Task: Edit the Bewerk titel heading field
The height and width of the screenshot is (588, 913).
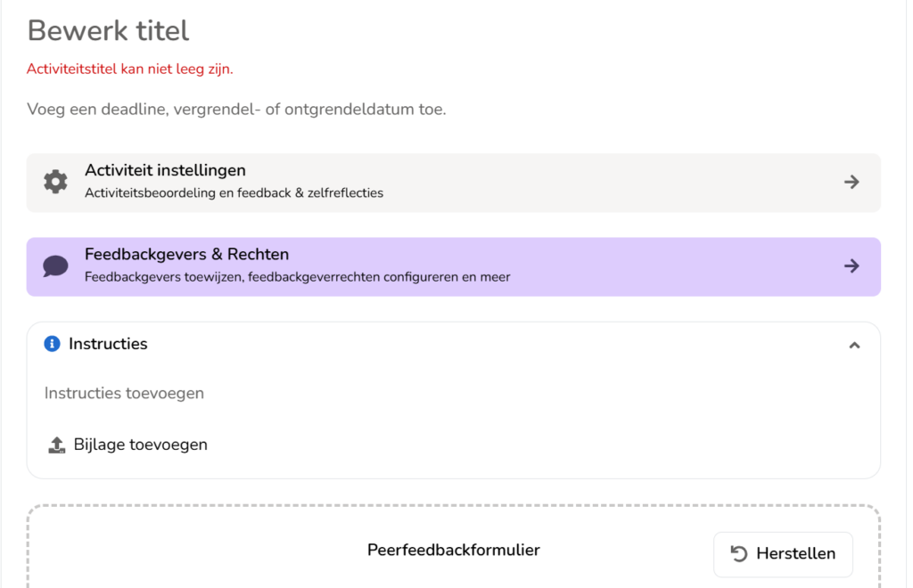Action: pyautogui.click(x=108, y=30)
